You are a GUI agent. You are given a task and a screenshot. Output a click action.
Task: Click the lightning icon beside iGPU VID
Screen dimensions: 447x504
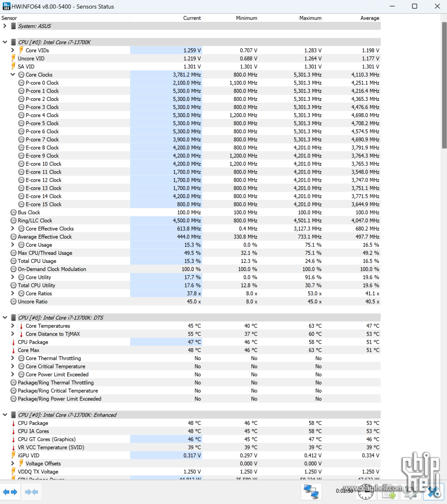(13, 455)
